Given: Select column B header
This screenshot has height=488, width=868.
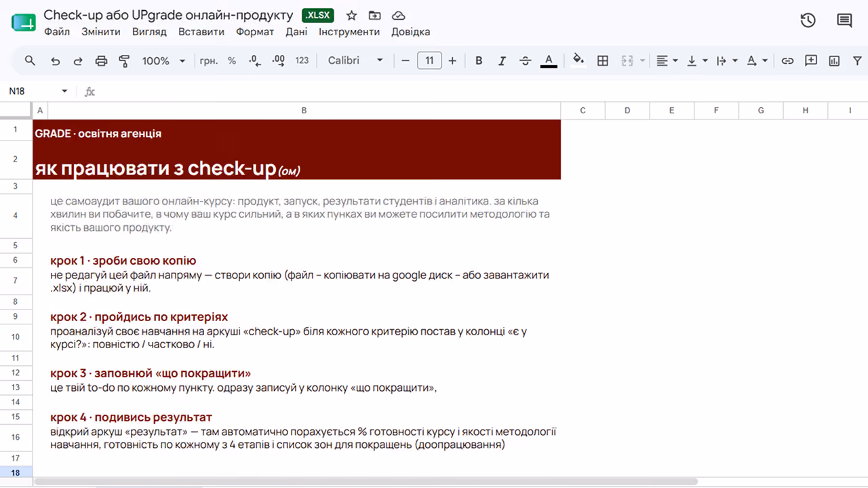Looking at the screenshot, I should coord(304,110).
